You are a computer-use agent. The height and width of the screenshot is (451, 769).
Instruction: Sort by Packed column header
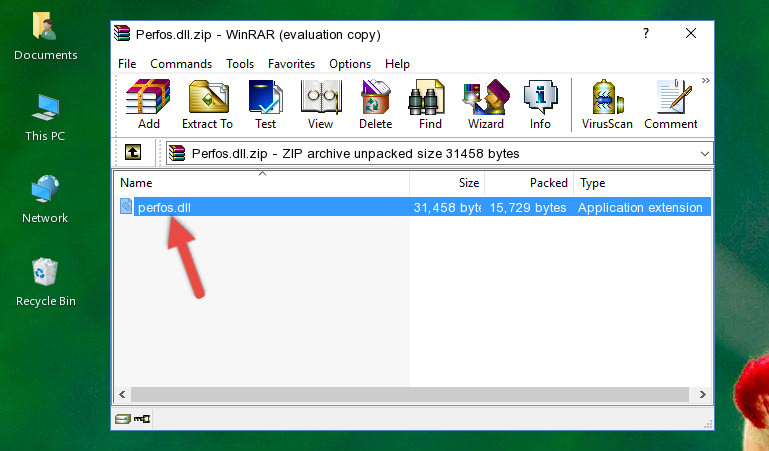tap(529, 183)
